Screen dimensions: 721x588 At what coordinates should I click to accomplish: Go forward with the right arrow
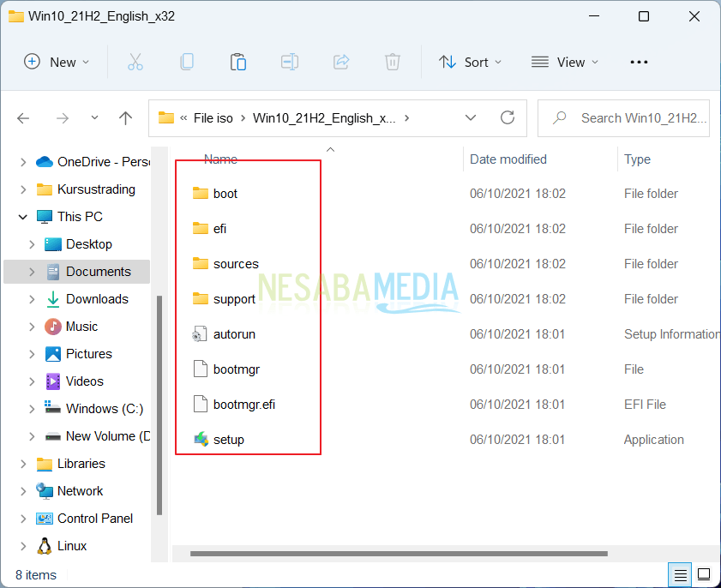tap(62, 118)
